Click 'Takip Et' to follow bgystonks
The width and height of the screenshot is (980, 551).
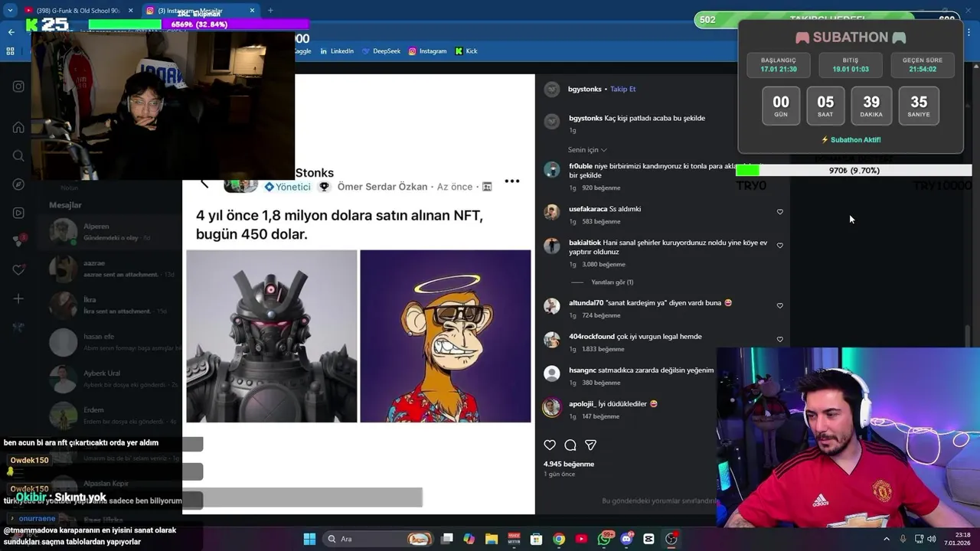622,90
